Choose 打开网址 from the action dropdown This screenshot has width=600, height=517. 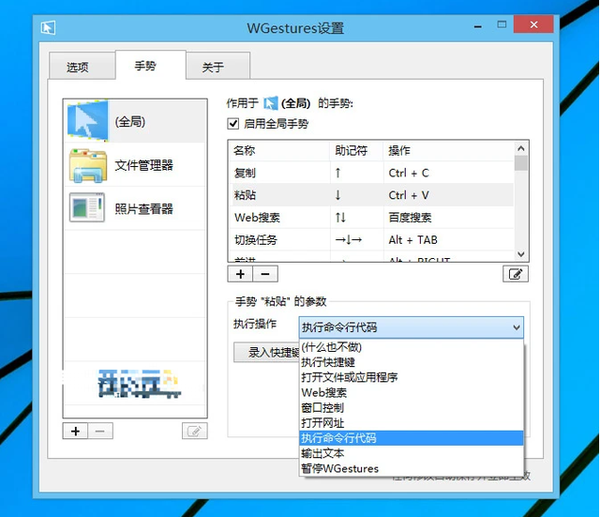coord(411,423)
